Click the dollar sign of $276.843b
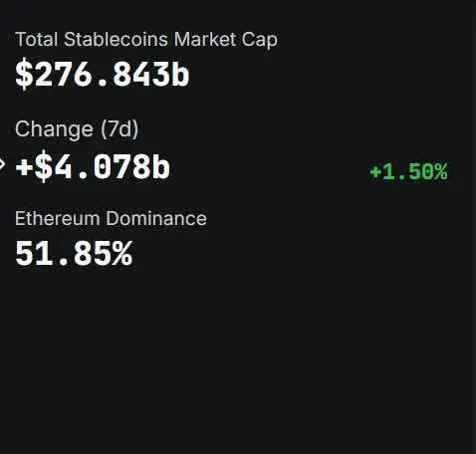476x454 pixels. (x=24, y=74)
